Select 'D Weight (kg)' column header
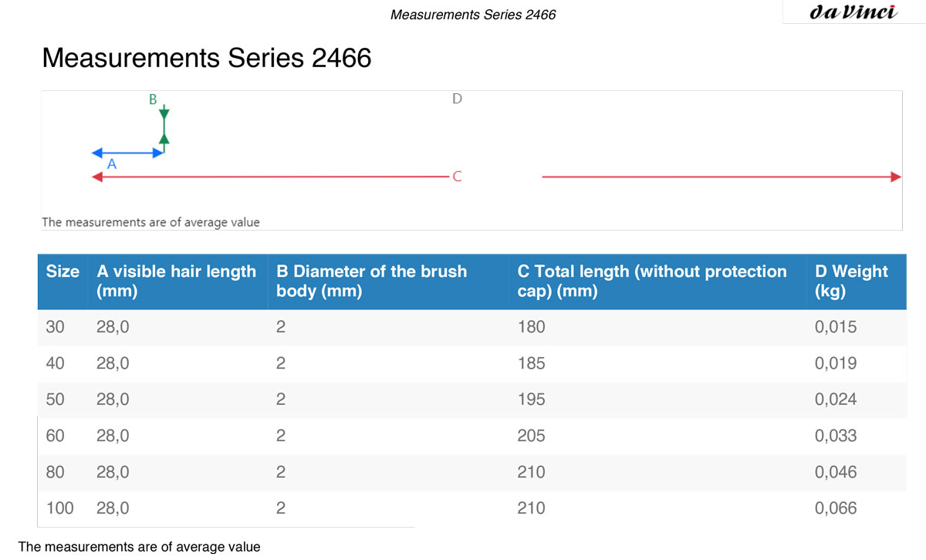Image resolution: width=926 pixels, height=560 pixels. [x=851, y=282]
